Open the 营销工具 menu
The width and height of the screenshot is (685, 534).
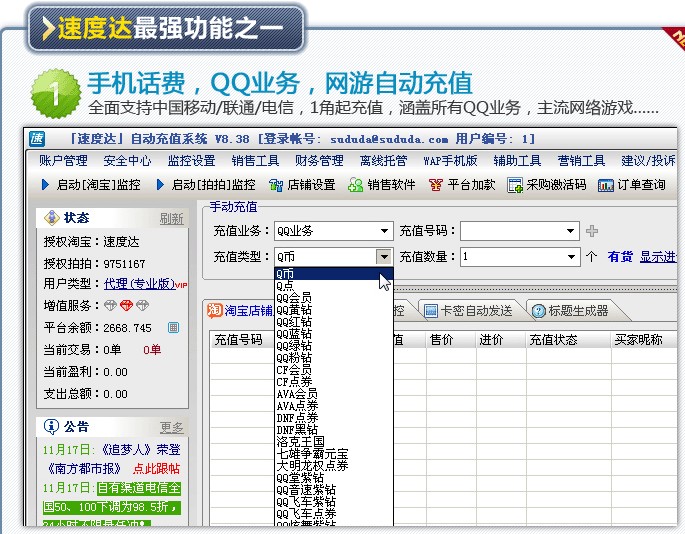coord(581,161)
